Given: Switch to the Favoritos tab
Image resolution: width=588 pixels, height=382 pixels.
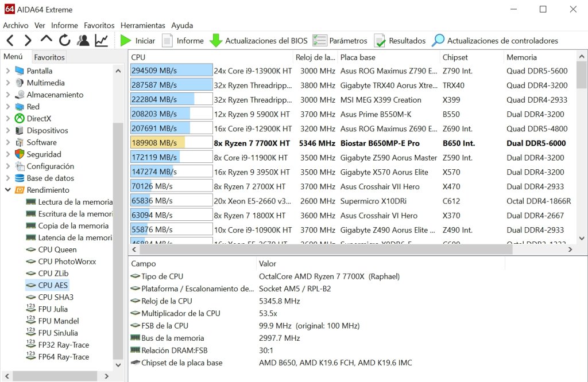Looking at the screenshot, I should (x=49, y=57).
